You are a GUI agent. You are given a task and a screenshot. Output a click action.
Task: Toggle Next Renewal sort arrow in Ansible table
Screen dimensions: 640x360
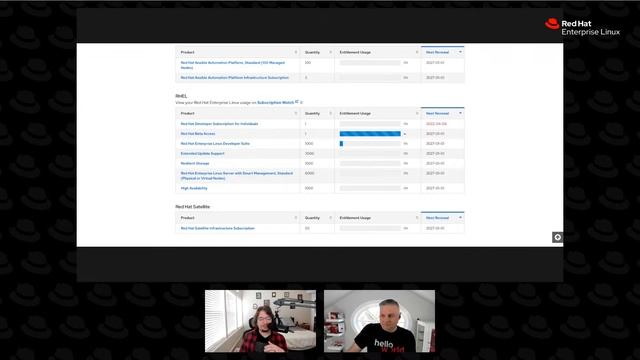pyautogui.click(x=460, y=52)
